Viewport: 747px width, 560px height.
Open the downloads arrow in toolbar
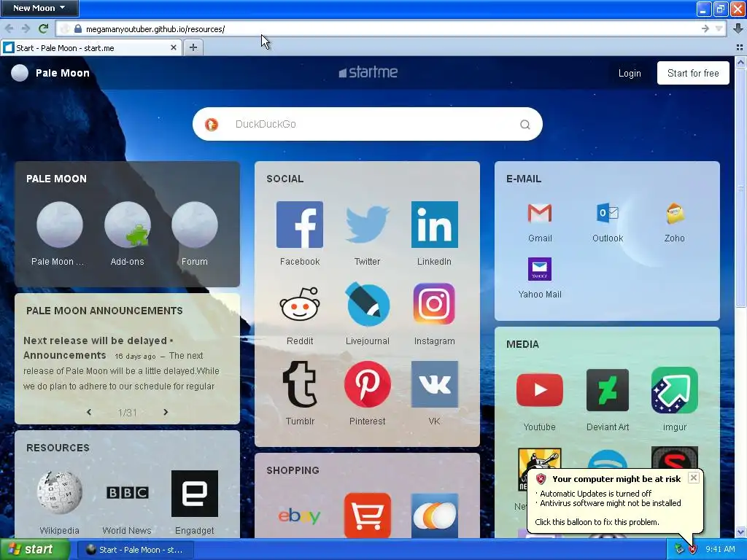pos(738,28)
